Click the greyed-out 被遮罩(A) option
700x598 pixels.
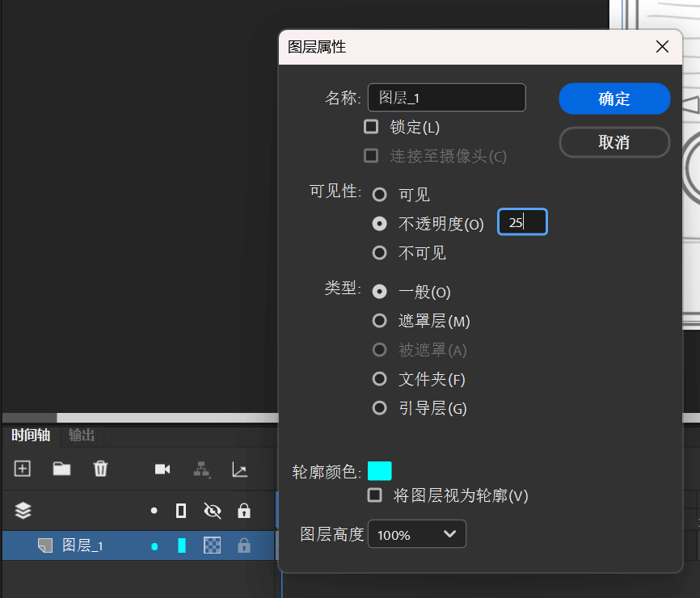[x=379, y=350]
